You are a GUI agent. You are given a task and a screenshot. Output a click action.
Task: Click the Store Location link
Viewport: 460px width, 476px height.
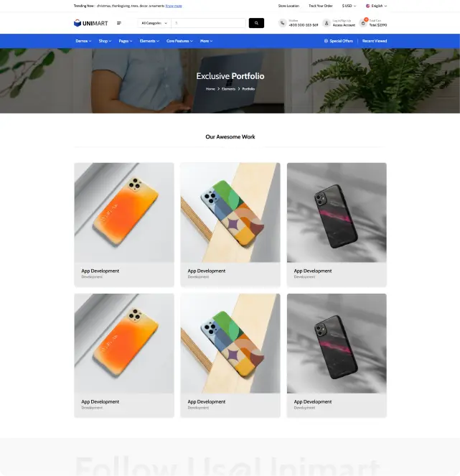click(288, 6)
